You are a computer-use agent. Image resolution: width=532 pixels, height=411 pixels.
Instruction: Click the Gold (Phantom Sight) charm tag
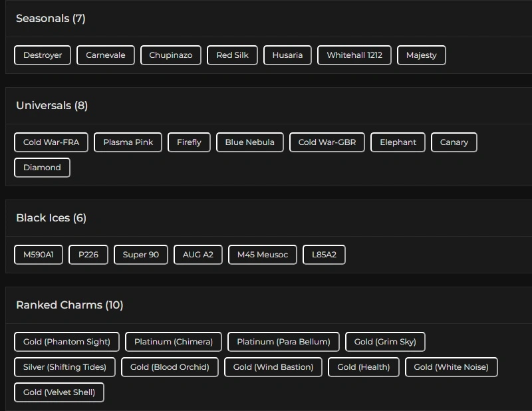66,342
